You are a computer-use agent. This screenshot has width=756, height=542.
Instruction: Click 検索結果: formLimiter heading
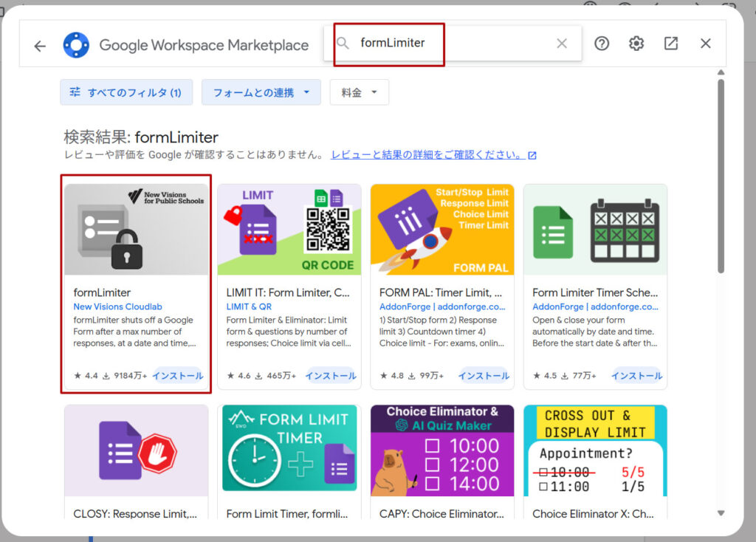pyautogui.click(x=141, y=137)
